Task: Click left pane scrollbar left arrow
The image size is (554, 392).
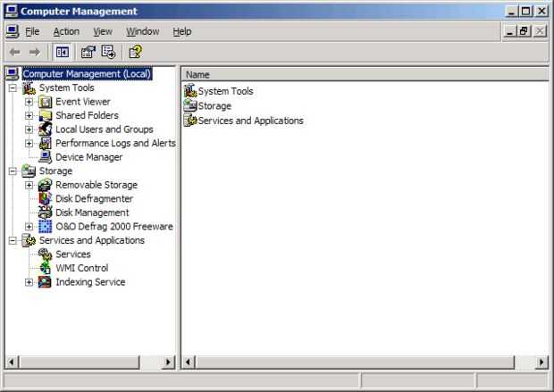Action: 12,362
